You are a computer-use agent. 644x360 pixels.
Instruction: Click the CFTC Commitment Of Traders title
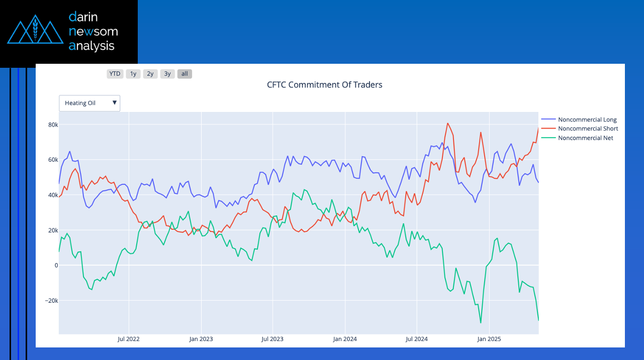(324, 85)
